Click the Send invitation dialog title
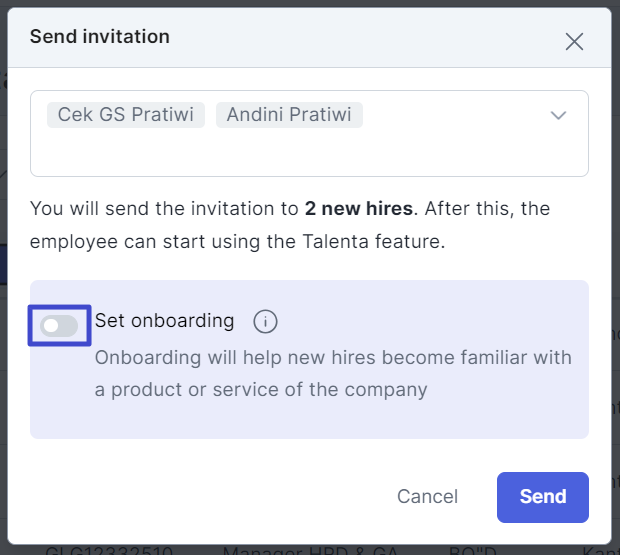The image size is (620, 555). (x=100, y=37)
